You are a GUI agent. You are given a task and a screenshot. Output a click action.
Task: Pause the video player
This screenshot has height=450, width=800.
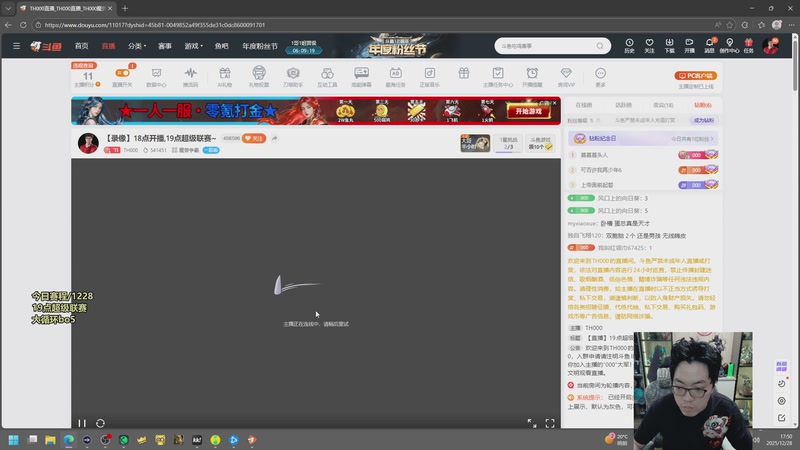point(82,423)
